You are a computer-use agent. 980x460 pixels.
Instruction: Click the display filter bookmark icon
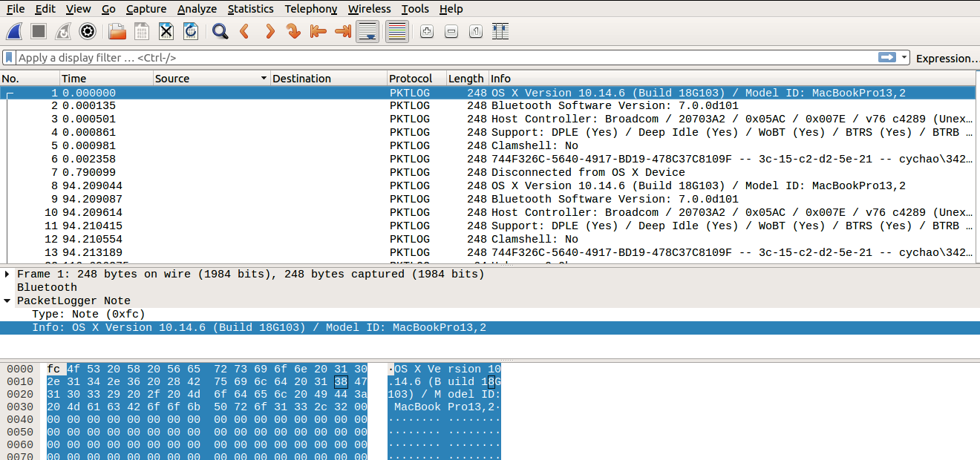coord(9,58)
